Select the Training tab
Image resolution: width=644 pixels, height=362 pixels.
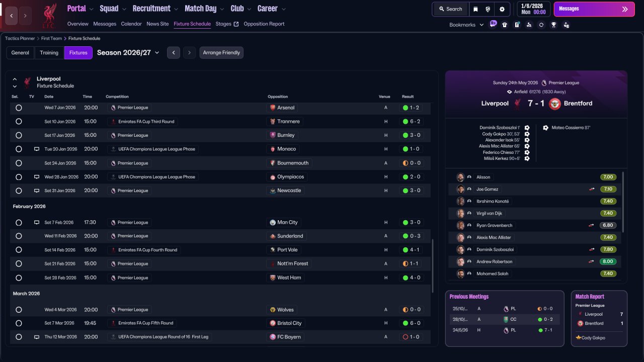(x=49, y=53)
